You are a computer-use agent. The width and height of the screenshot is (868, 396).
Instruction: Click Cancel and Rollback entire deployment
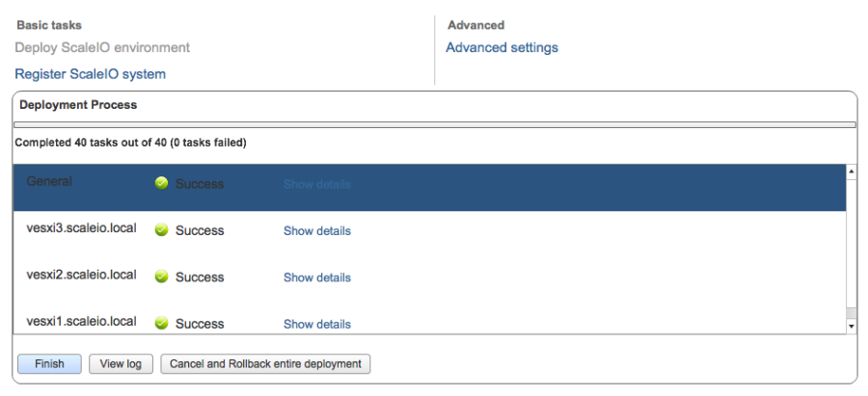tap(265, 364)
